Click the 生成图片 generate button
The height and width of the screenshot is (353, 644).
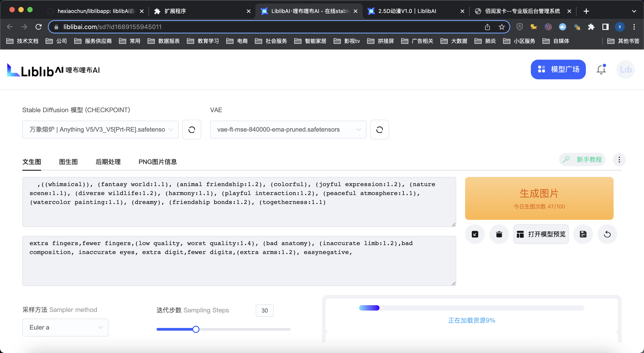tap(539, 198)
